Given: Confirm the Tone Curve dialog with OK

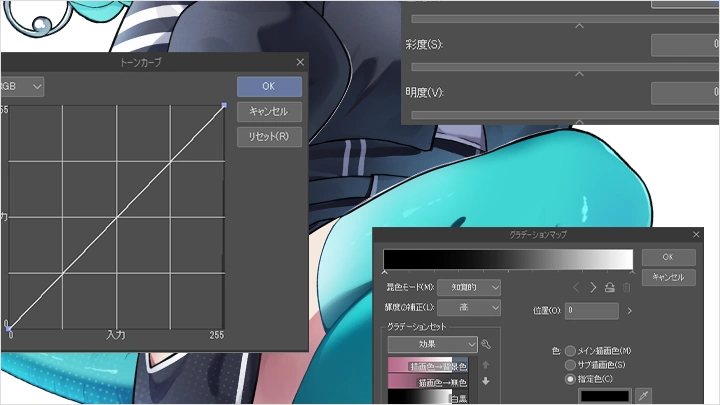Looking at the screenshot, I should point(269,86).
